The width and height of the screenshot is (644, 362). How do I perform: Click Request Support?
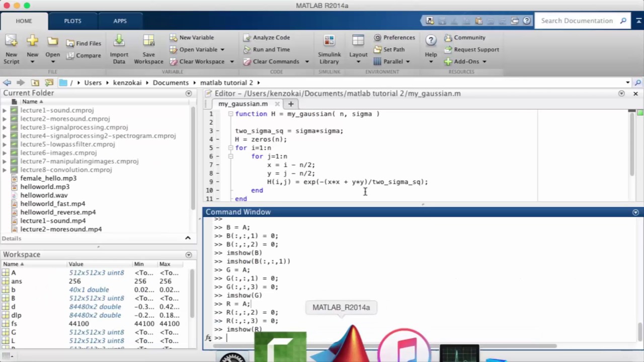(x=471, y=49)
